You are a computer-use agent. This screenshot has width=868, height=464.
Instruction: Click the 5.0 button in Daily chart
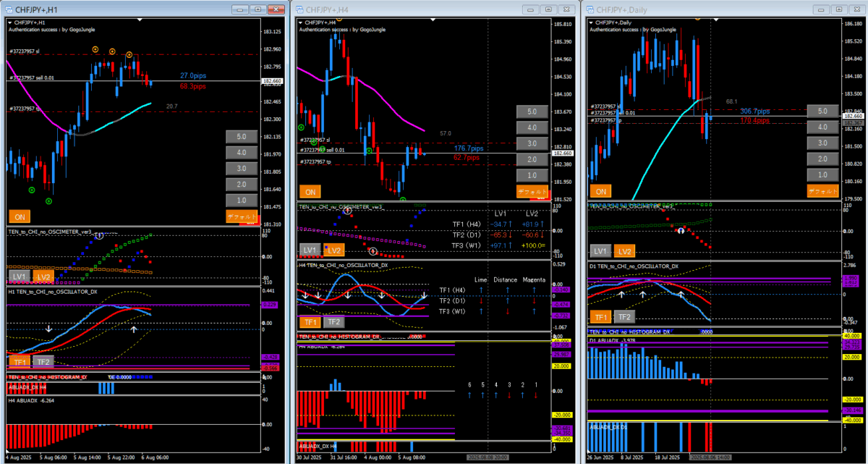823,111
